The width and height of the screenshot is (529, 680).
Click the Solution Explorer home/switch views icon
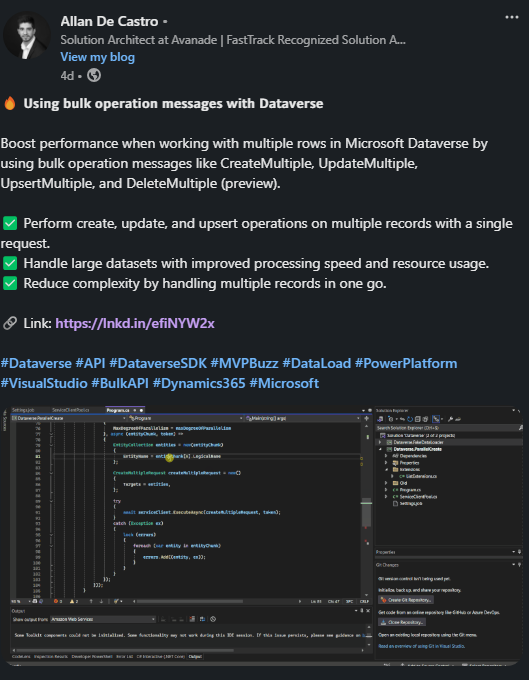380,419
